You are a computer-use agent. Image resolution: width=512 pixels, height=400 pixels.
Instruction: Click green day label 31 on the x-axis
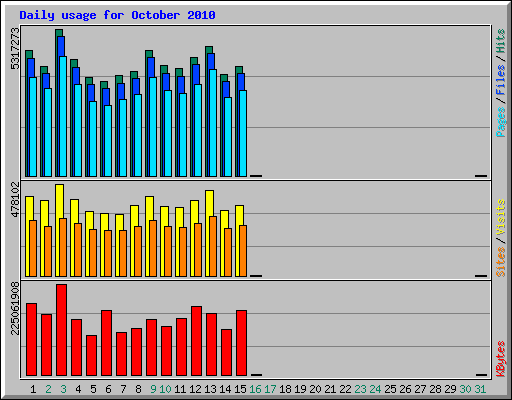(x=480, y=389)
